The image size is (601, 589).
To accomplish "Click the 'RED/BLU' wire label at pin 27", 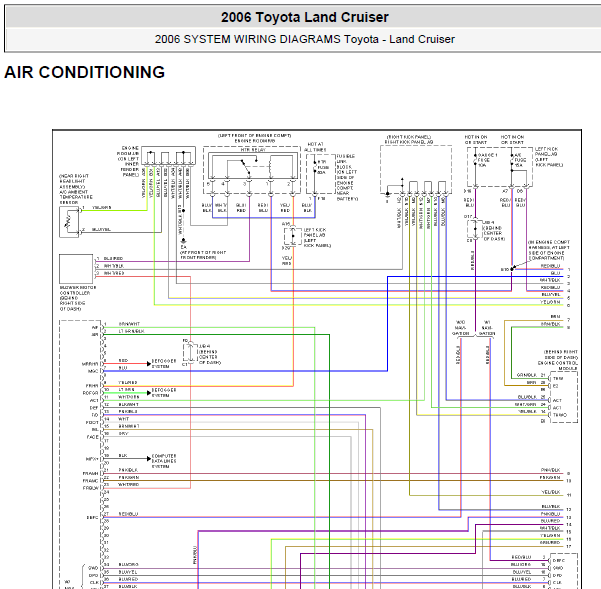I will coord(128,514).
